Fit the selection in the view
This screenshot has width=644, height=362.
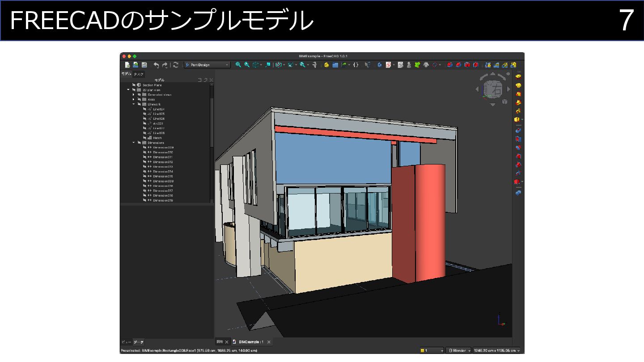coord(247,65)
